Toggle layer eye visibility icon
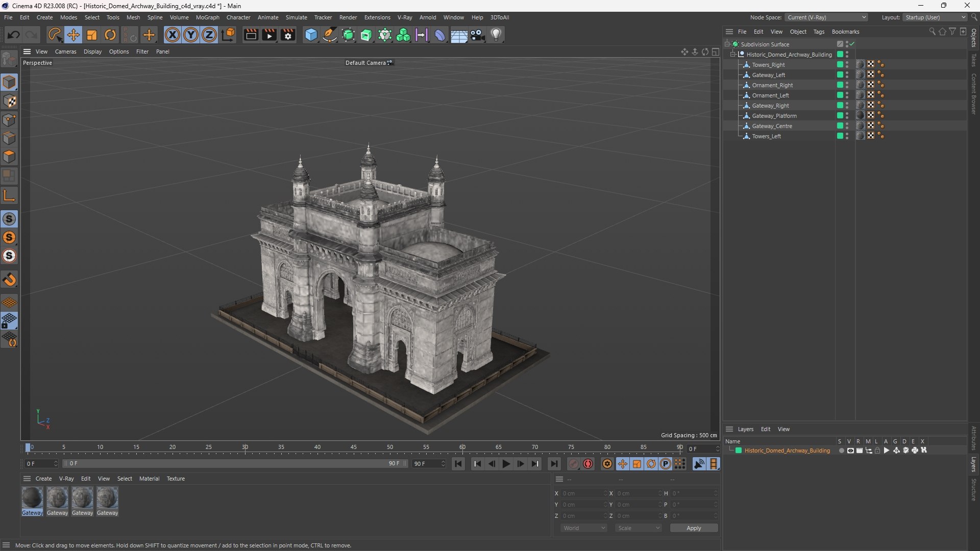Image resolution: width=980 pixels, height=551 pixels. 850,450
